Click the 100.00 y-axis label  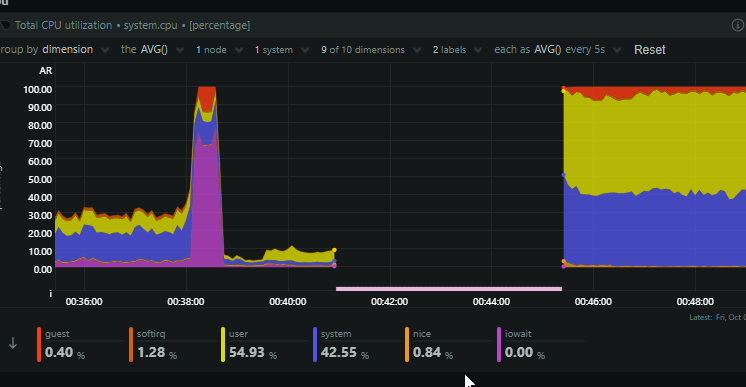click(38, 89)
